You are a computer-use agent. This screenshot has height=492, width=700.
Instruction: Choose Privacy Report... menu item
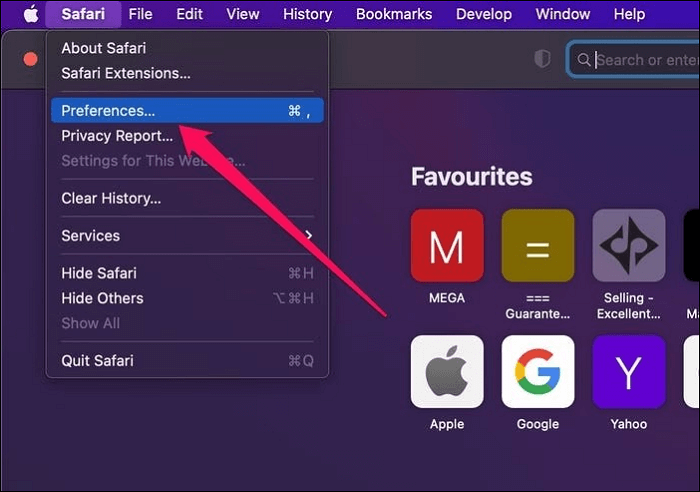tap(187, 135)
